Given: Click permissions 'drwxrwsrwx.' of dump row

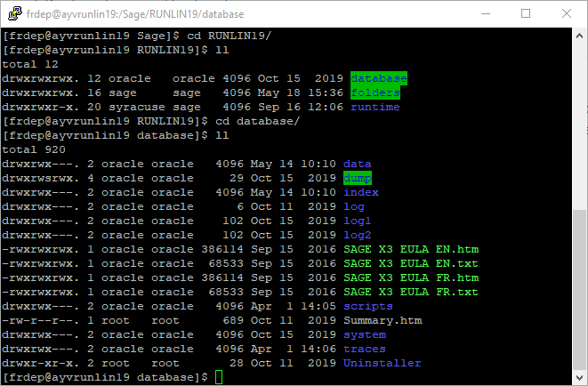Looking at the screenshot, I should point(41,178).
